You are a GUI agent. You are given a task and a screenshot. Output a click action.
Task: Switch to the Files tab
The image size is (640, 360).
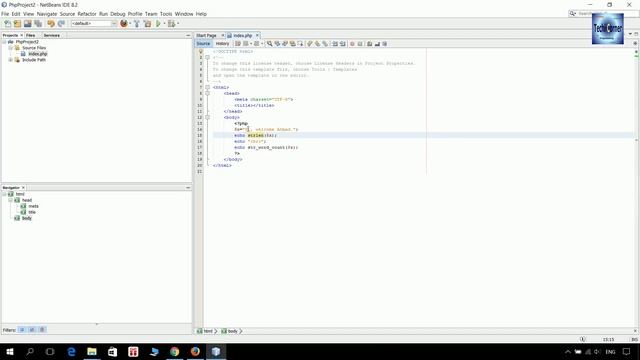[31, 36]
